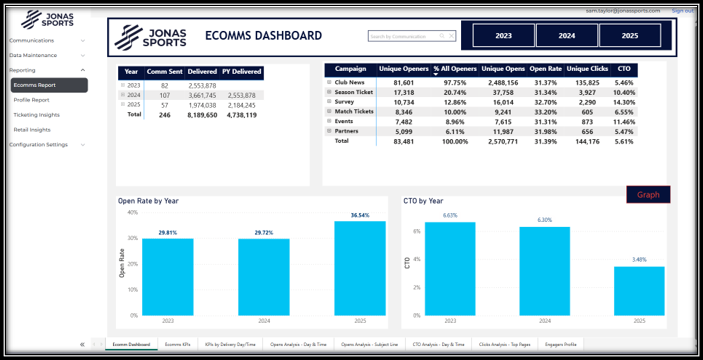Clear the Search by Communication box with X
Image resolution: width=703 pixels, height=360 pixels.
[x=451, y=36]
